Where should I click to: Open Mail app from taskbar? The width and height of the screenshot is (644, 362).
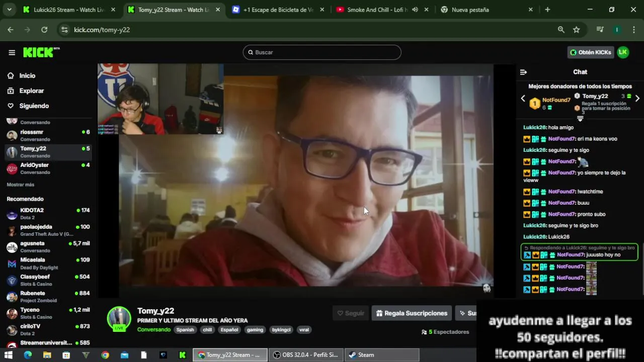pyautogui.click(x=124, y=355)
